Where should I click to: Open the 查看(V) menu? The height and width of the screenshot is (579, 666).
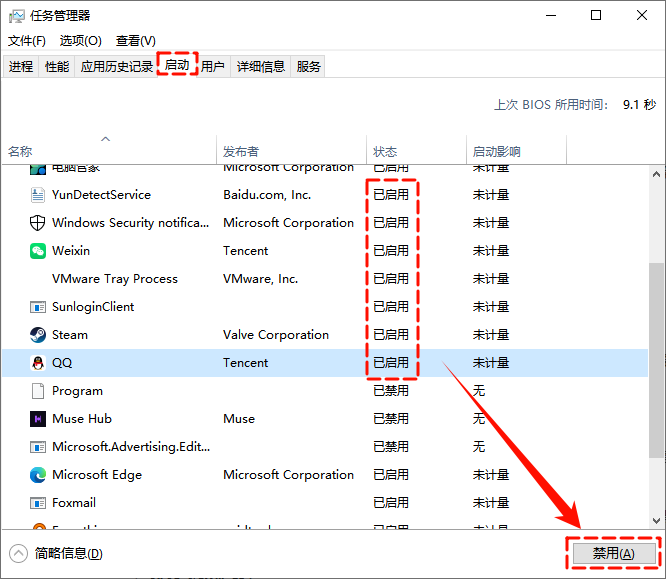coord(135,41)
